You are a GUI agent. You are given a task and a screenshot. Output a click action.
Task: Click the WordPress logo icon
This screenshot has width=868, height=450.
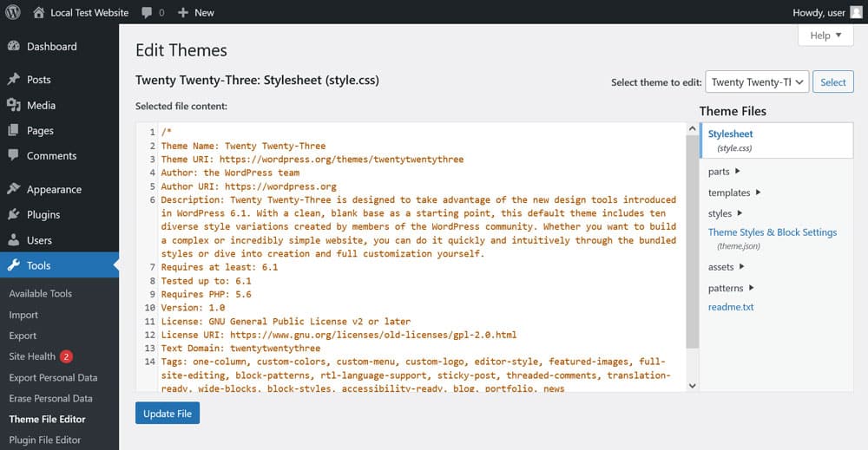(x=13, y=12)
